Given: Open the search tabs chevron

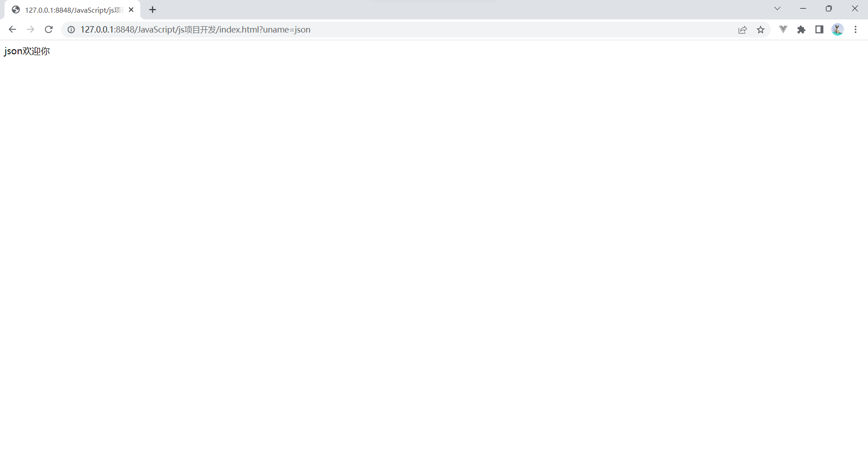Looking at the screenshot, I should (777, 9).
